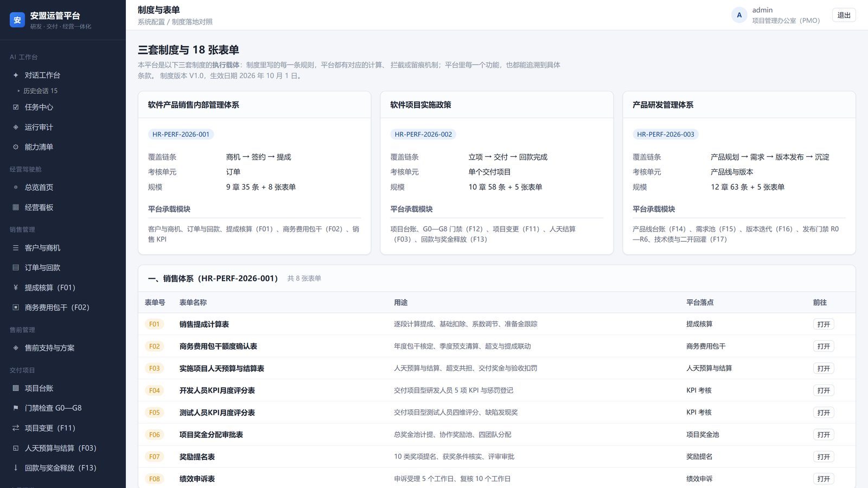Click the sparkle icon beside 对话工作台
868x488 pixels.
point(16,75)
